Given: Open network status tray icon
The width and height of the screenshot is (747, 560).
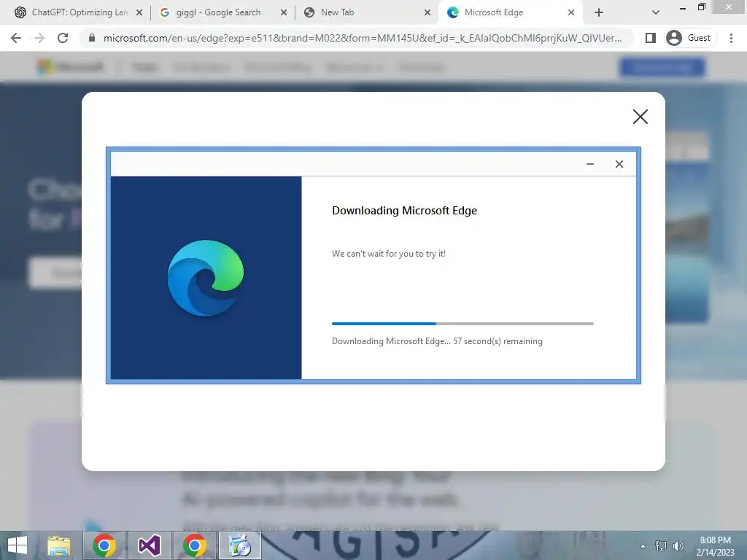Looking at the screenshot, I should (661, 546).
